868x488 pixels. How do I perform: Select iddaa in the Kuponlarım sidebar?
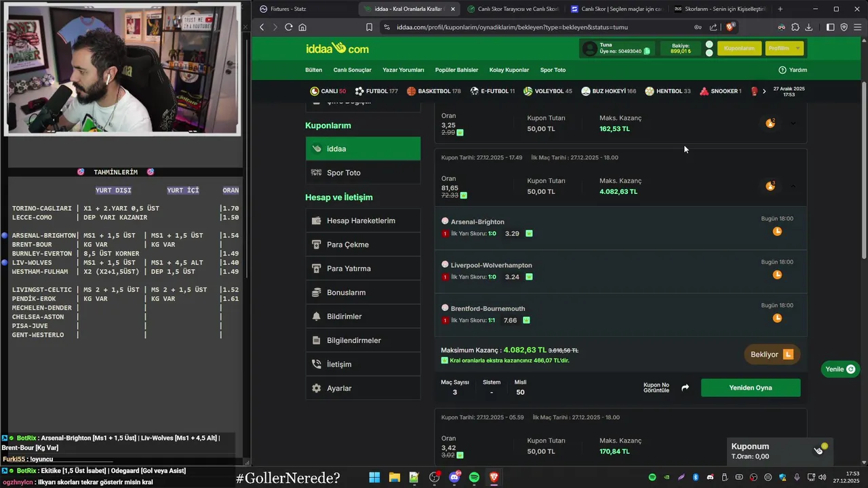pyautogui.click(x=363, y=148)
